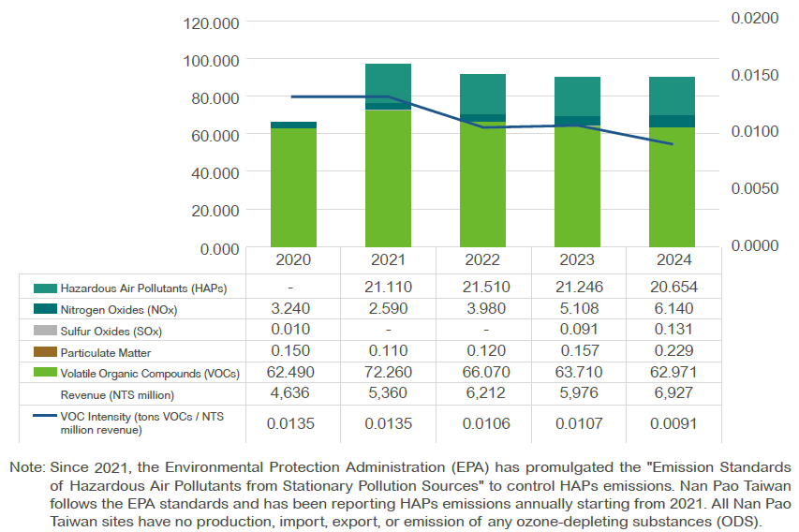Click the 2024 HAPs value 20.654
Image resolution: width=799 pixels, height=532 pixels.
click(673, 287)
